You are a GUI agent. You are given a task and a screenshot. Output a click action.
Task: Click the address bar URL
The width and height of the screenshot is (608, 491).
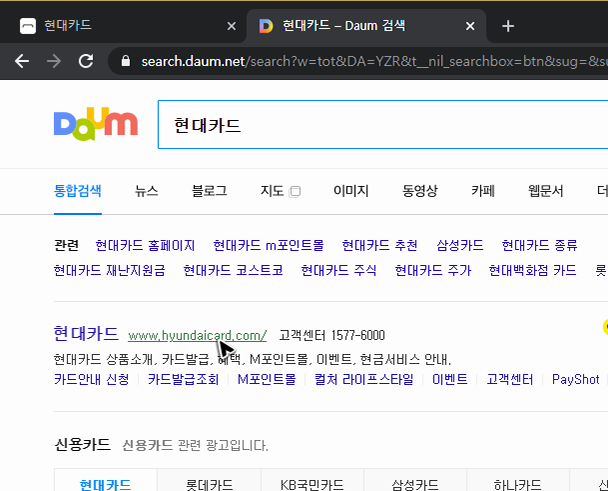(374, 61)
